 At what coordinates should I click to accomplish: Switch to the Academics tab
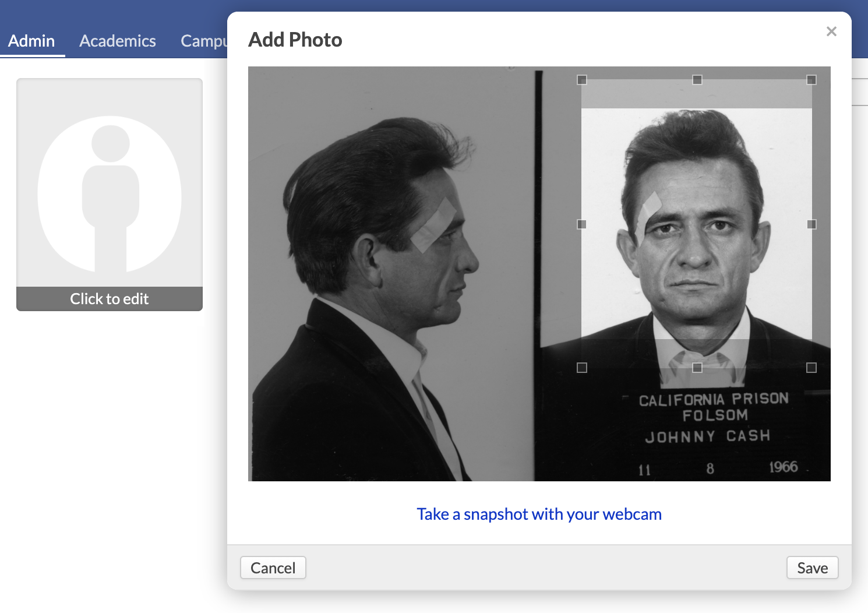[x=118, y=41]
